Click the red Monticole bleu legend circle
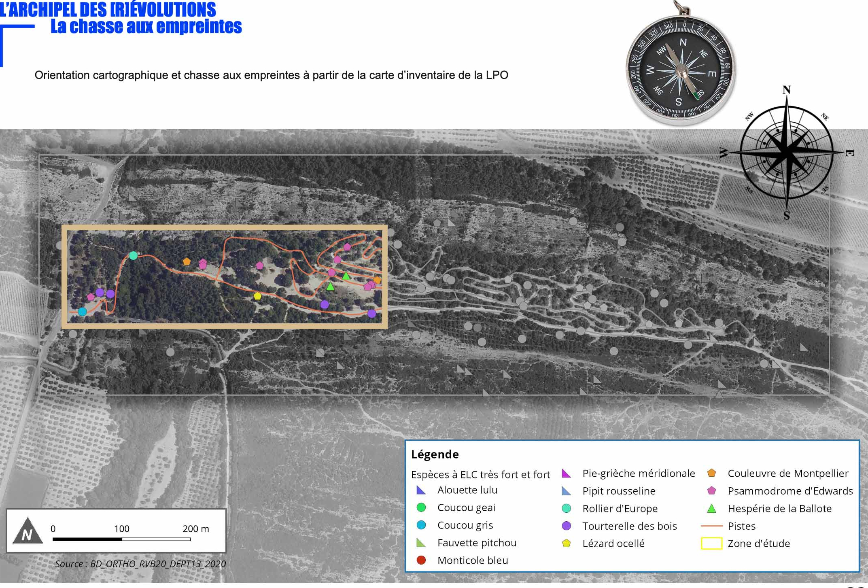 click(x=421, y=560)
